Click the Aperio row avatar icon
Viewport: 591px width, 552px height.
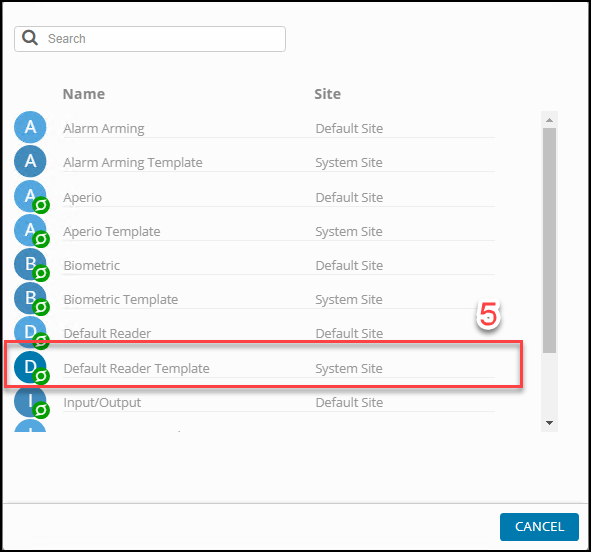30,196
